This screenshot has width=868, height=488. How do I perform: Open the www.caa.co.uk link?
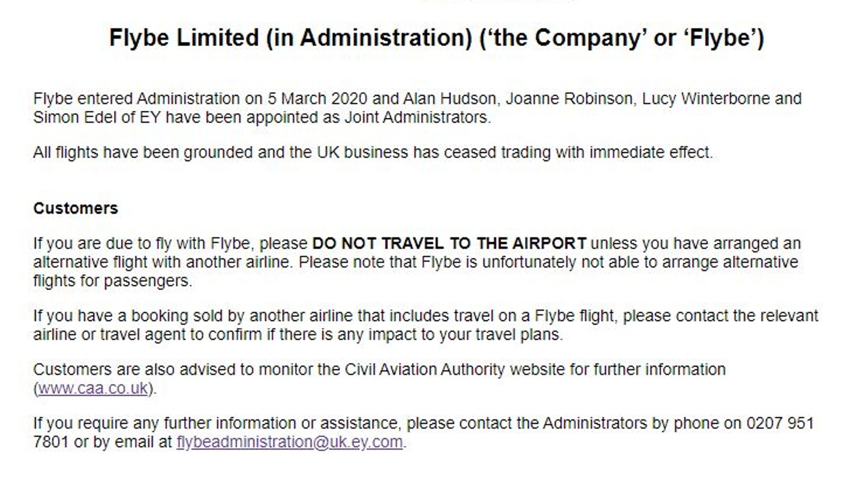coord(93,388)
